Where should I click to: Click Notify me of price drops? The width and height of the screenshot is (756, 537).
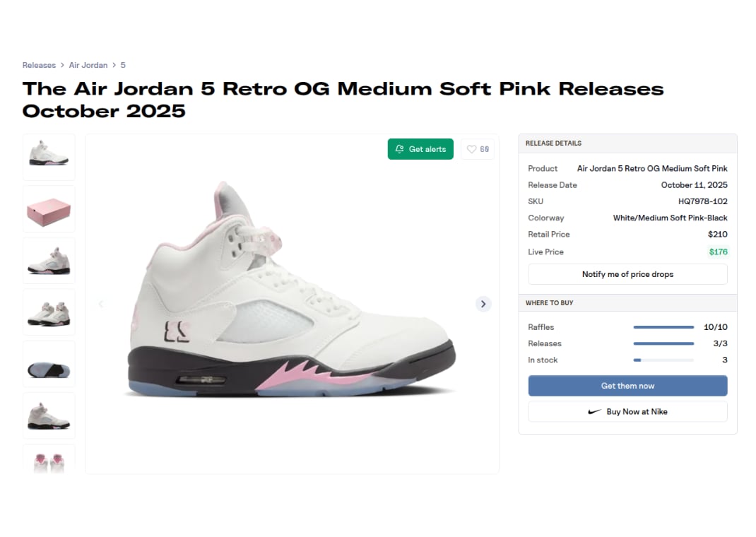[x=627, y=274]
